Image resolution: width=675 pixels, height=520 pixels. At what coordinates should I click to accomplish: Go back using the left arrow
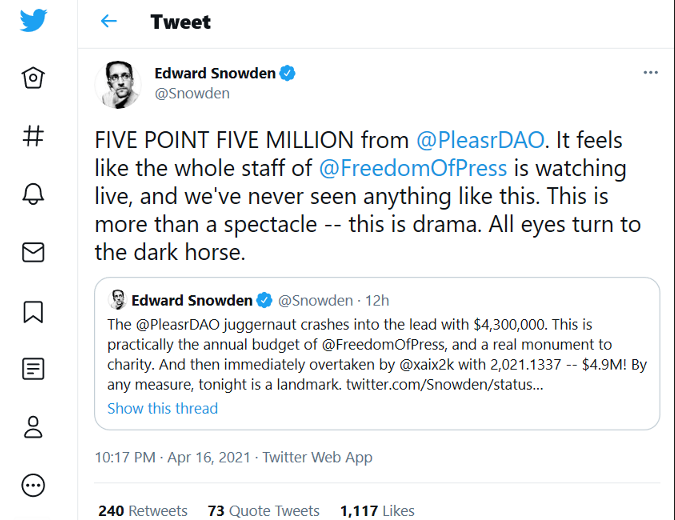pyautogui.click(x=108, y=21)
